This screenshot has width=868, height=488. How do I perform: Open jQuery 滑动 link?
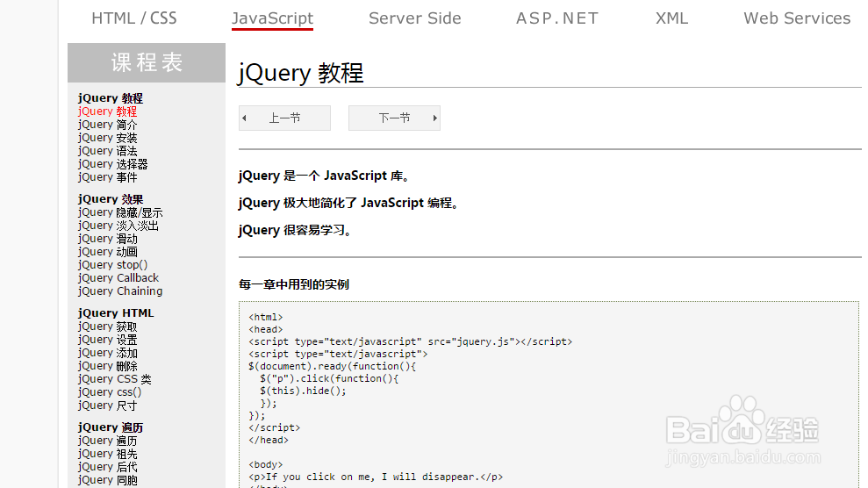[107, 239]
